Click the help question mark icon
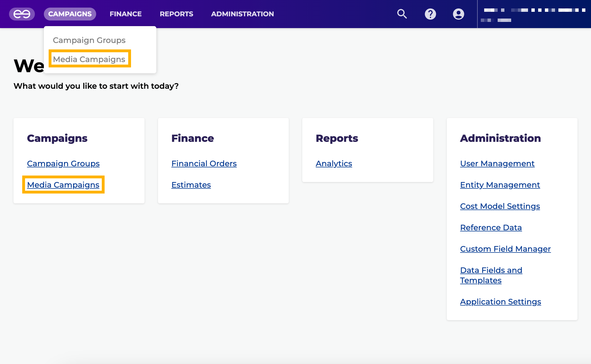 [x=430, y=14]
